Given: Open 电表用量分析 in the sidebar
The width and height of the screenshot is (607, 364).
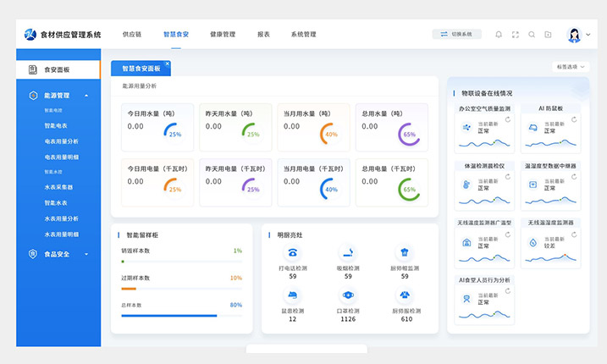Looking at the screenshot, I should [61, 141].
